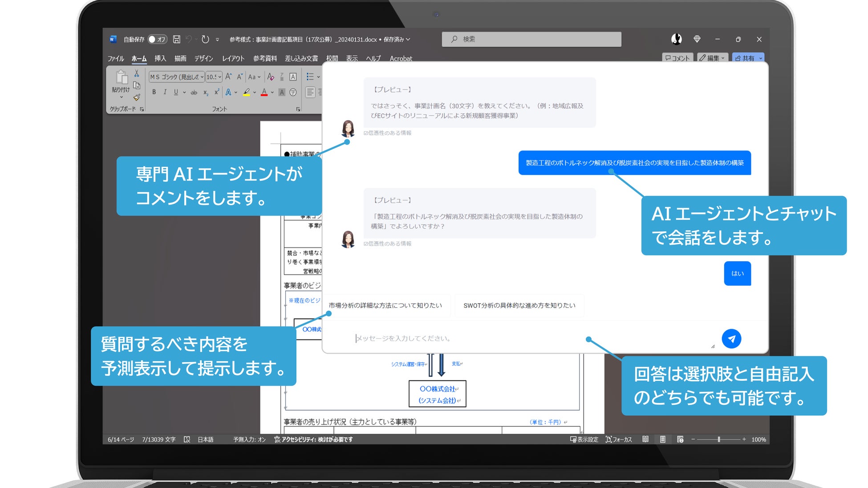This screenshot has width=868, height=488.
Task: Click the bullet list icon
Action: pyautogui.click(x=310, y=77)
